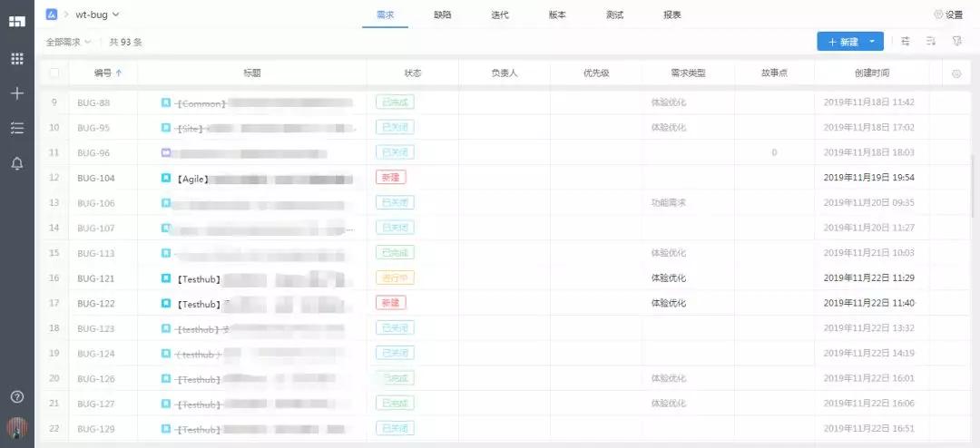980x448 pixels.
Task: Click 体验优化 type cell in BUG-121 row
Action: pyautogui.click(x=669, y=278)
